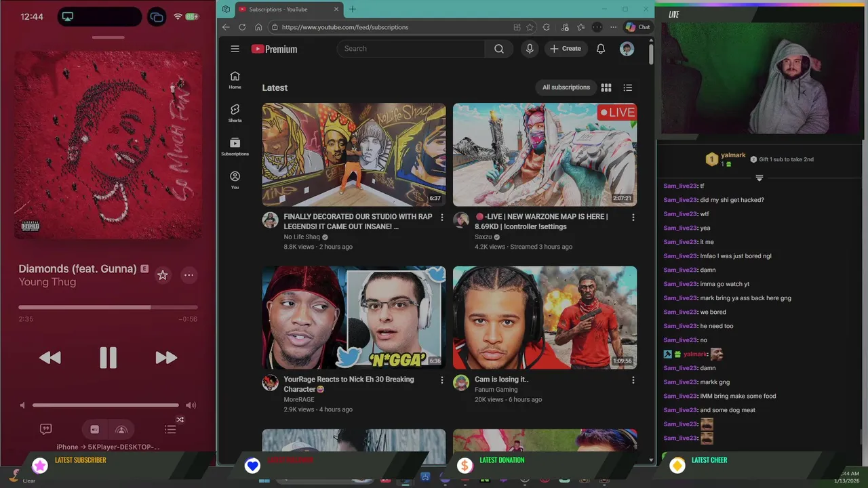Open Home in YouTube sidebar
The width and height of the screenshot is (868, 488).
pyautogui.click(x=235, y=80)
